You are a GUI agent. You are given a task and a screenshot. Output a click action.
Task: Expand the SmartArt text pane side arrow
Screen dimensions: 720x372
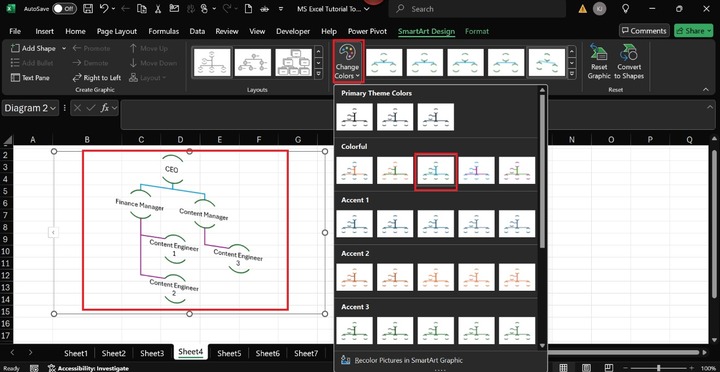click(x=53, y=233)
